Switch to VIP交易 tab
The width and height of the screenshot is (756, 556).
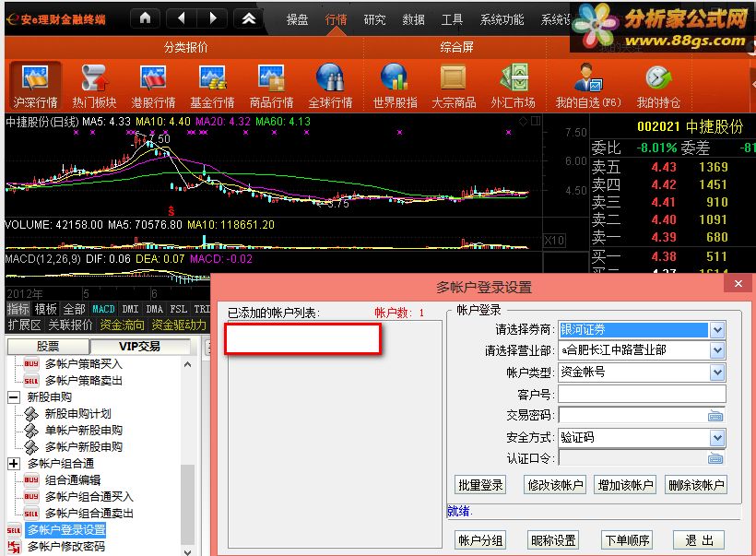tap(140, 347)
